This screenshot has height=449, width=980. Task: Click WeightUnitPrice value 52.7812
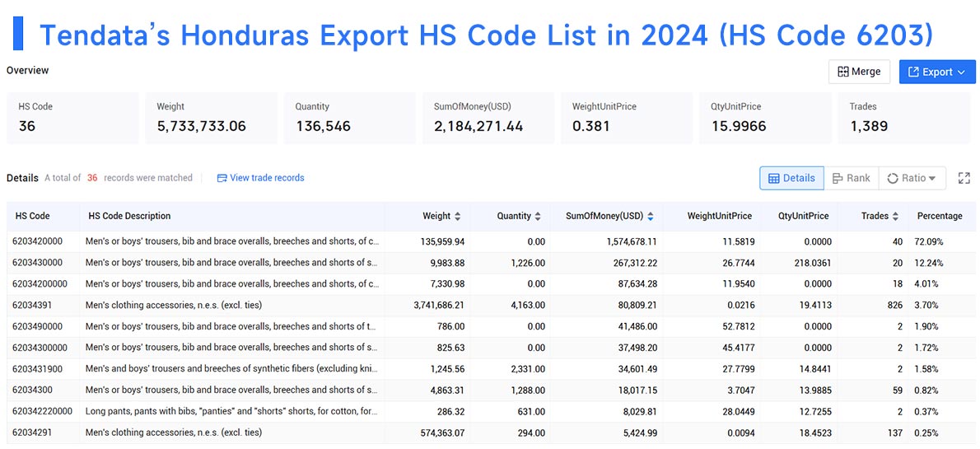tap(739, 326)
